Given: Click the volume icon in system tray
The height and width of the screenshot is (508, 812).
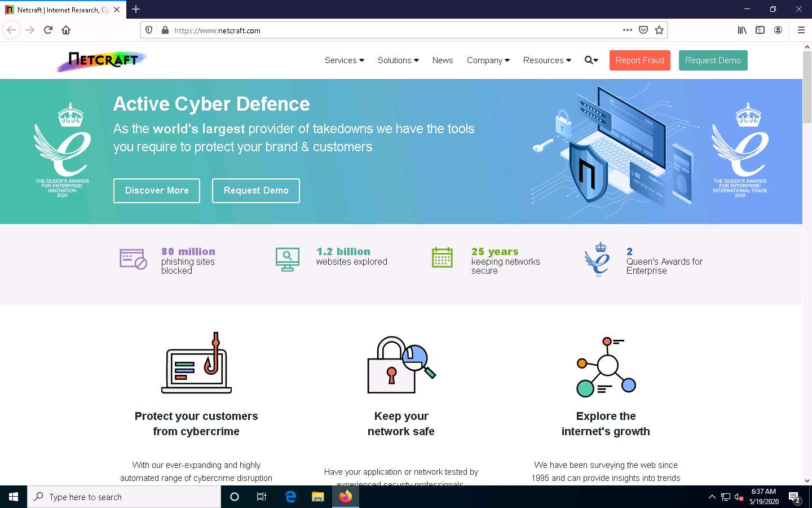Looking at the screenshot, I should pos(738,497).
